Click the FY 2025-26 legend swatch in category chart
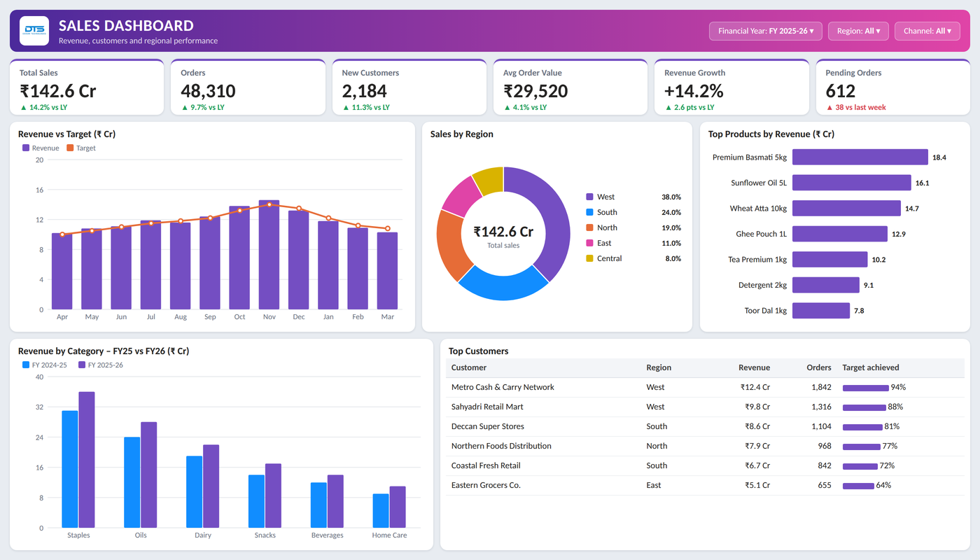Image resolution: width=980 pixels, height=560 pixels. coord(82,365)
